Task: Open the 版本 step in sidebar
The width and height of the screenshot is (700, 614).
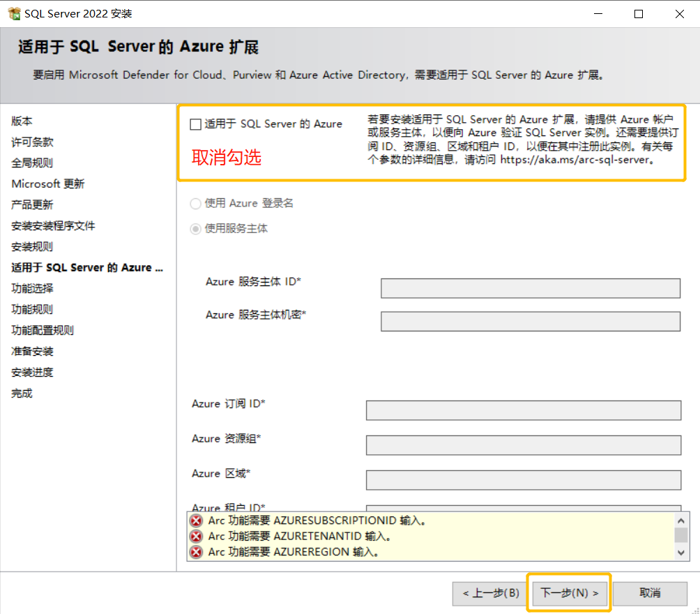Action: [22, 121]
